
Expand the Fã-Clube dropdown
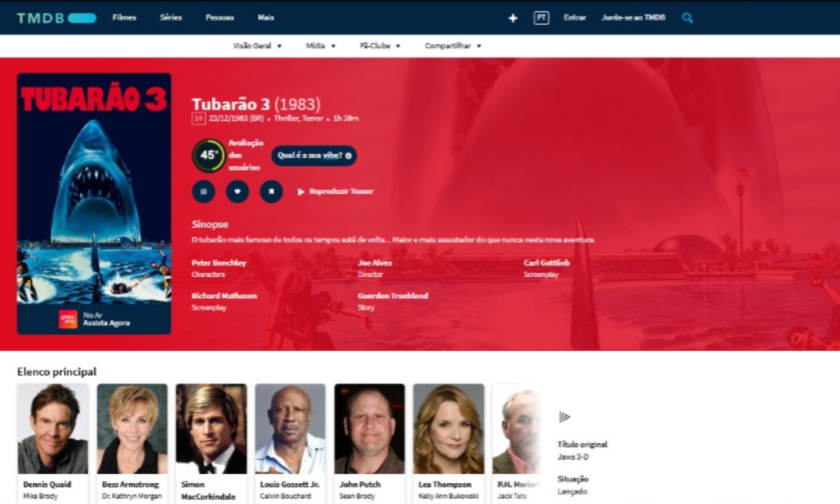click(380, 46)
